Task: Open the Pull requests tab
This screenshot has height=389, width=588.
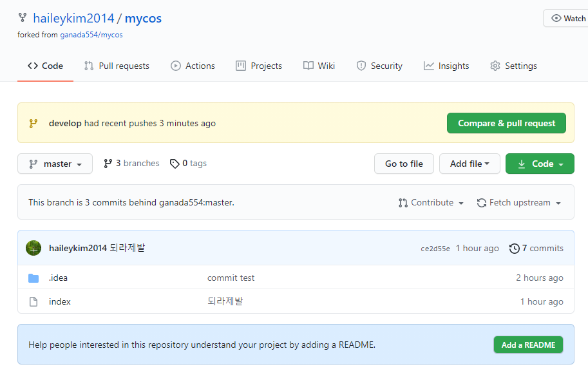Action: (117, 66)
